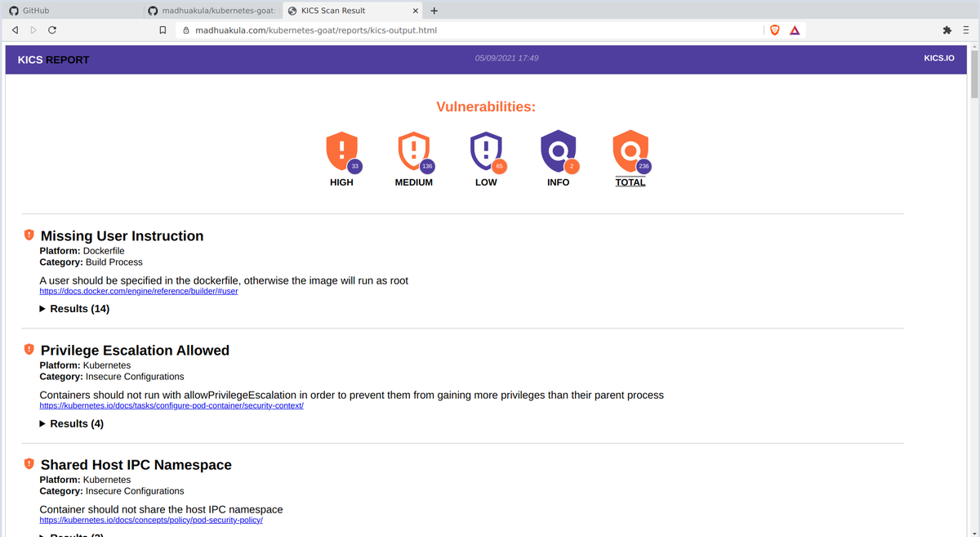Viewport: 980px width, 537px height.
Task: Switch to the GitHub tab
Action: click(x=72, y=11)
